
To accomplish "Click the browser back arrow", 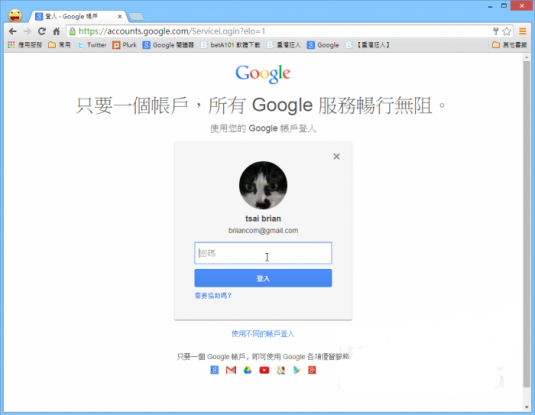I will click(x=13, y=31).
